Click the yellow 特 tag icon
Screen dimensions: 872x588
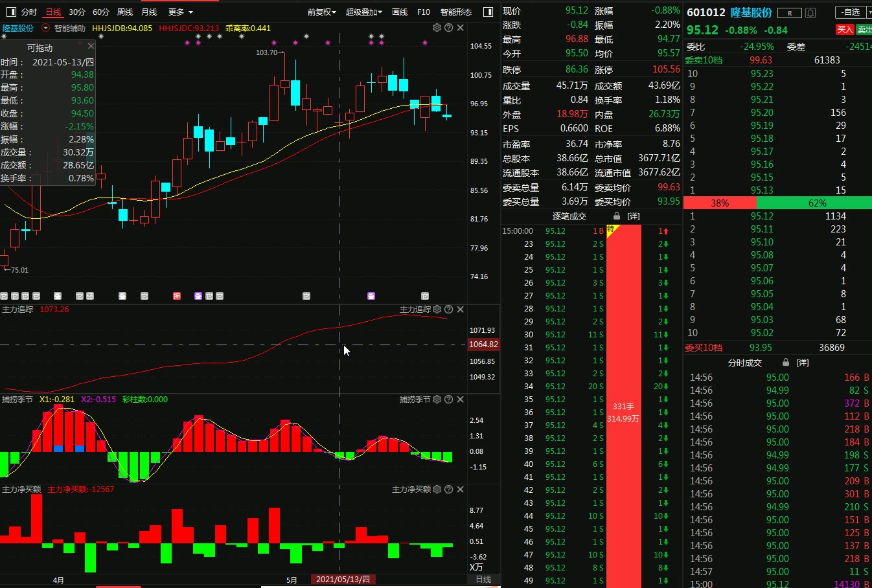[612, 229]
